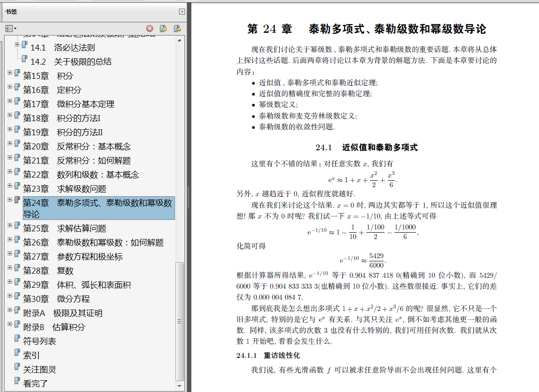Click bookmark icon beside 看完了

click(17, 381)
